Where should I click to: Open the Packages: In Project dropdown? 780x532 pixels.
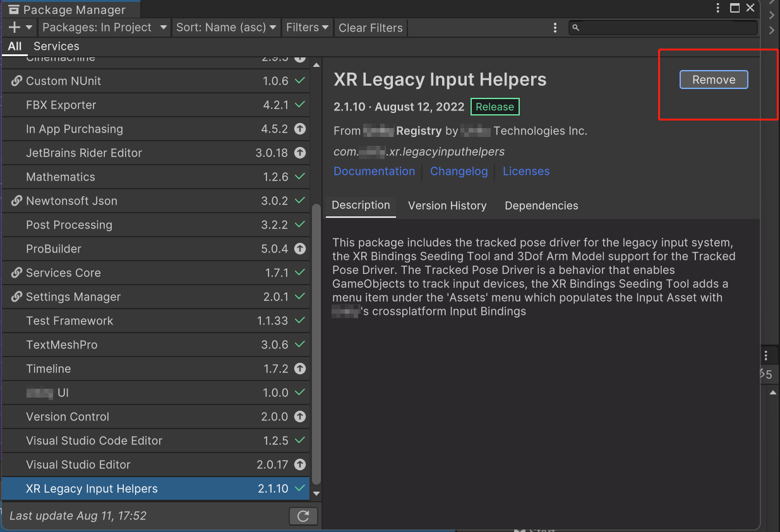[x=104, y=27]
